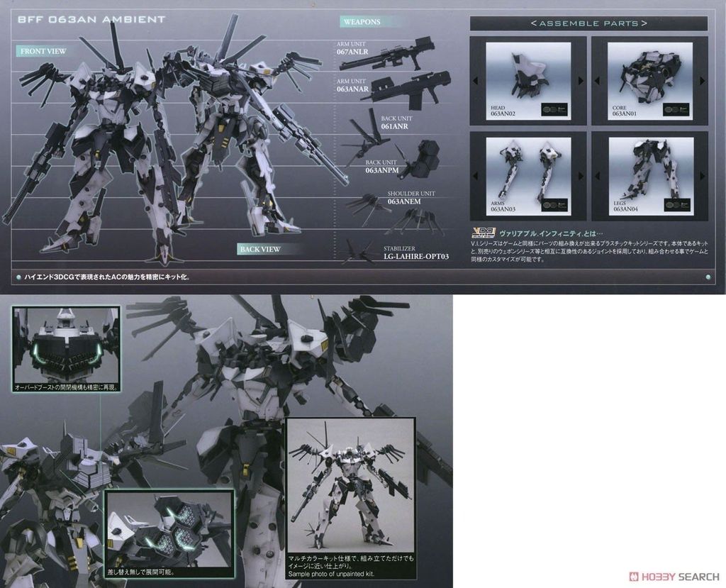Click the V.I. series logo
Image resolution: width=726 pixels, height=588 pixels.
click(x=483, y=233)
